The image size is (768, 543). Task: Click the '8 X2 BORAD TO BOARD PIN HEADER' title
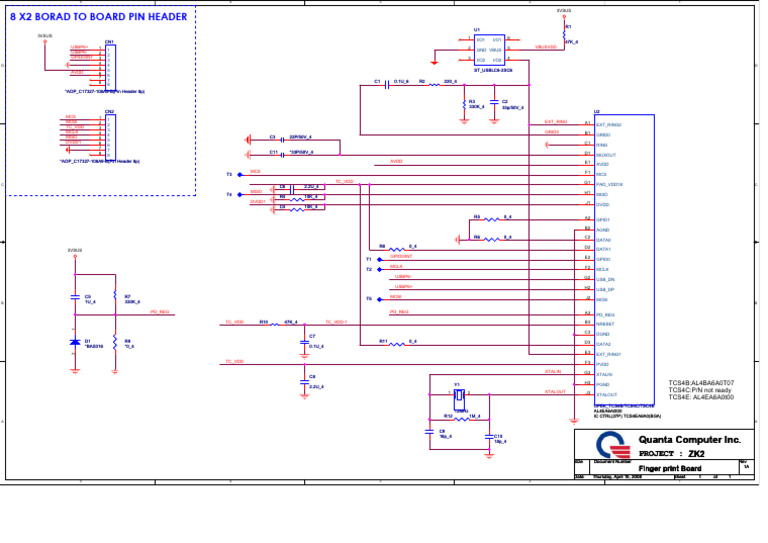tap(98, 17)
